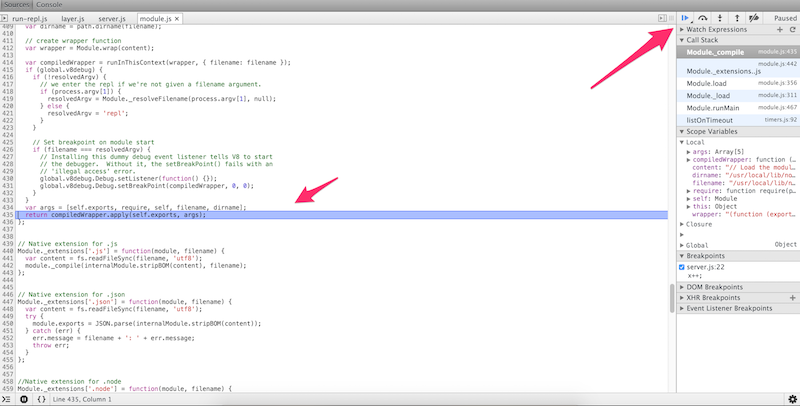
Task: Expand Watch Expressions section
Action: tap(682, 30)
